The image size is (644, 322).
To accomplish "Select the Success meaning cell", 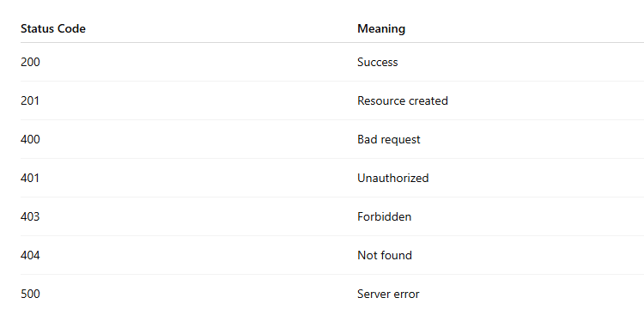I will pyautogui.click(x=378, y=62).
